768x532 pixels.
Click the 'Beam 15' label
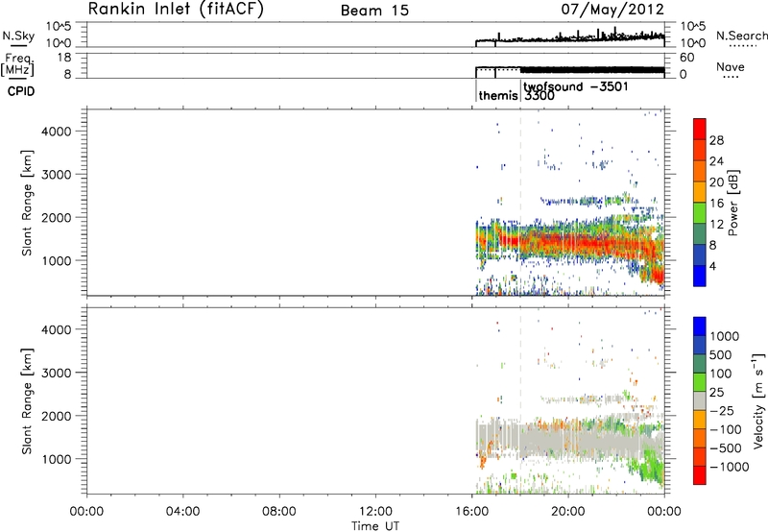pos(374,11)
